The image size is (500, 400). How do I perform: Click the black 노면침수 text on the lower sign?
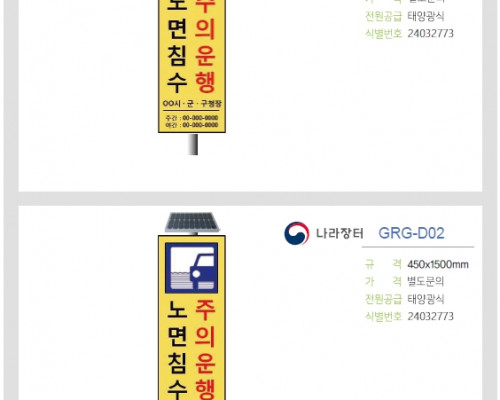(177, 350)
